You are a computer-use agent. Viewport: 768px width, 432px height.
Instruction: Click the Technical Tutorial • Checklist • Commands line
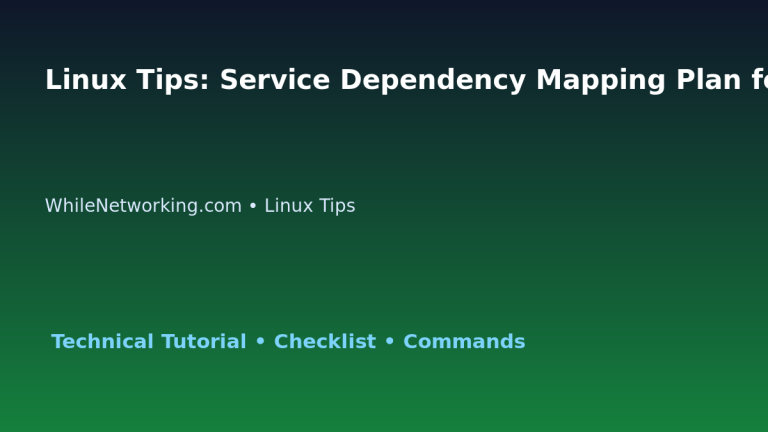tap(288, 341)
